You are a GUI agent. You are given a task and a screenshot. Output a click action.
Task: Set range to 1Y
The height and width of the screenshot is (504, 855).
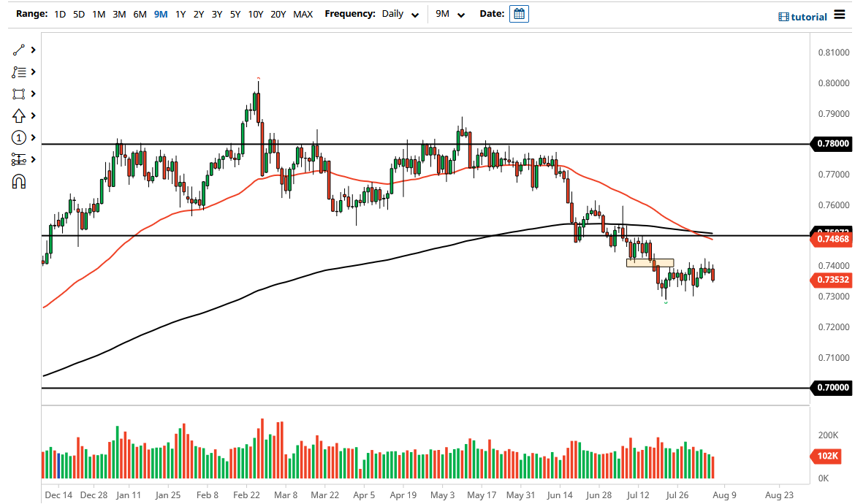180,14
